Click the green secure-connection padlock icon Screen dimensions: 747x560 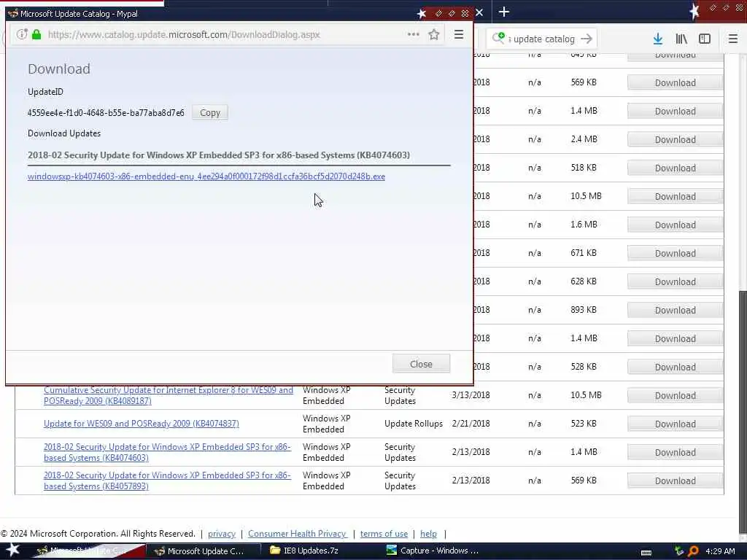(36, 34)
